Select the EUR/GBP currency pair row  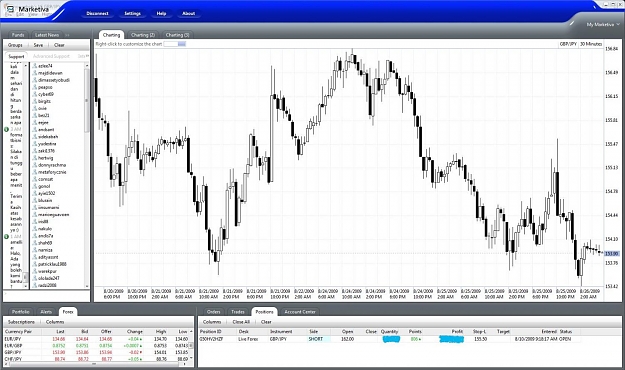click(96, 346)
